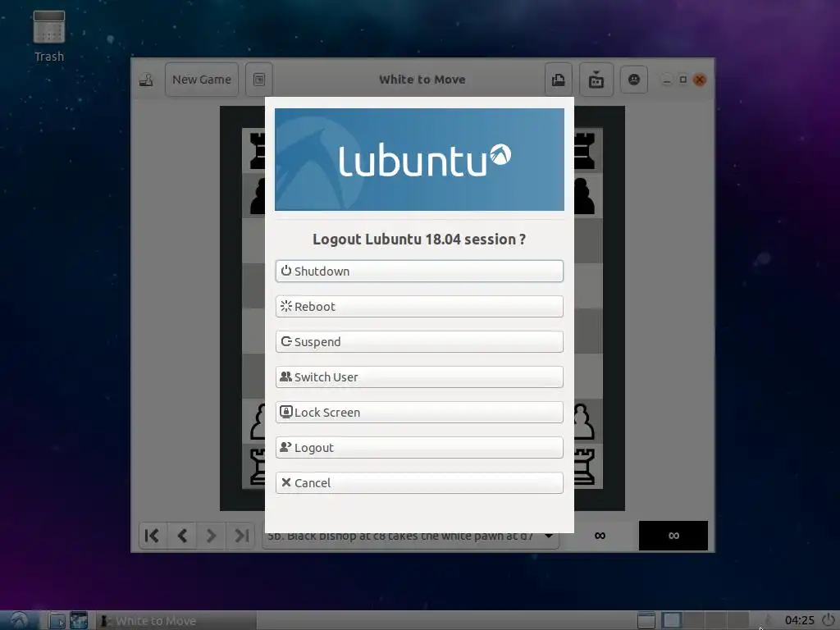Screen dimensions: 840x630
Task: Switch to first workspace in pager
Action: [x=671, y=620]
